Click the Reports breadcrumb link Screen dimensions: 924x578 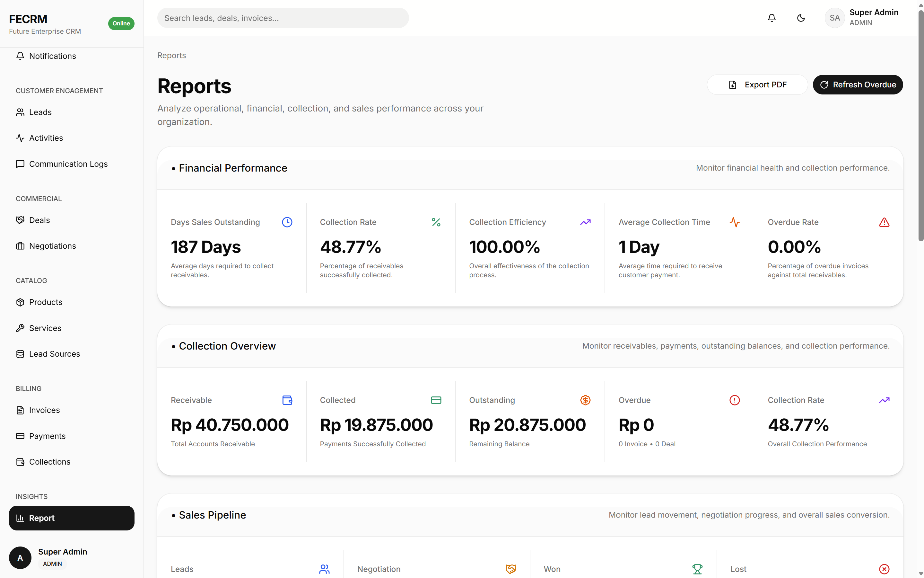tap(171, 56)
